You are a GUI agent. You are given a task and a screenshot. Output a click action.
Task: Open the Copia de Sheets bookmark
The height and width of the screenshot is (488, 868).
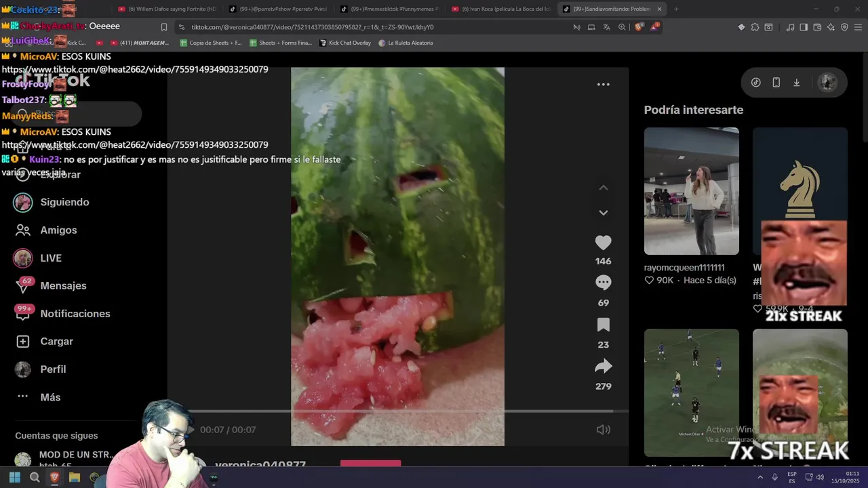click(211, 43)
